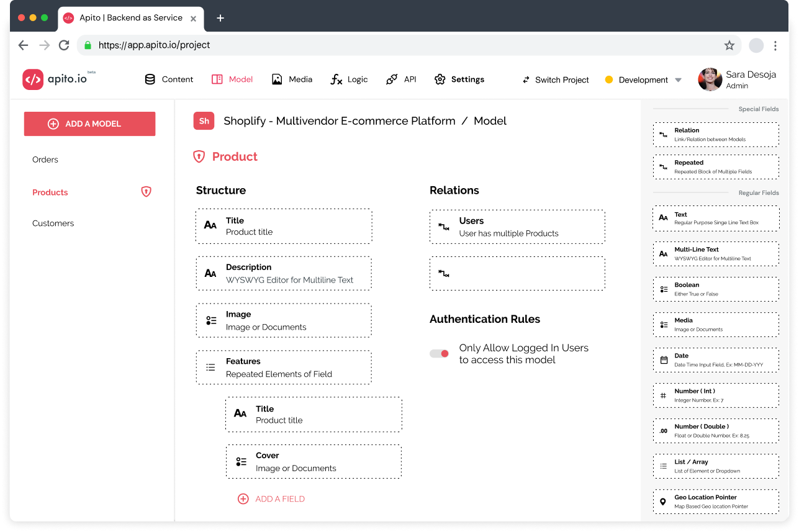799x532 pixels.
Task: Click the Shoplify project breadcrumb
Action: pos(339,121)
